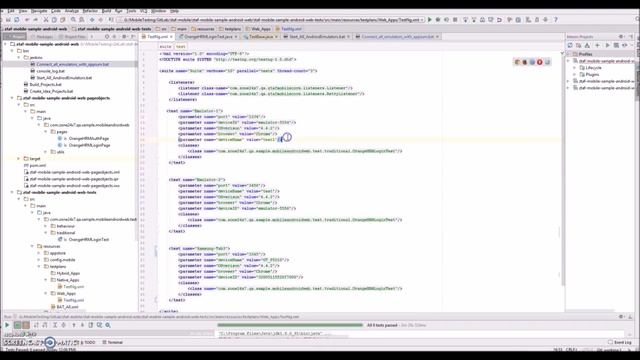Click Reimport All Maven Projects icon
Viewport: 640px width, 360px height.
pos(570,45)
